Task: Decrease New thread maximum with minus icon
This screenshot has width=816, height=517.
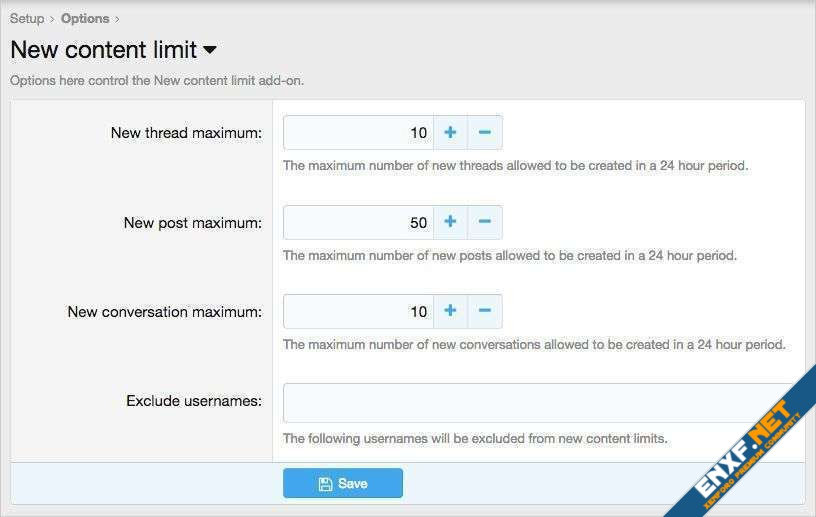Action: pos(485,132)
